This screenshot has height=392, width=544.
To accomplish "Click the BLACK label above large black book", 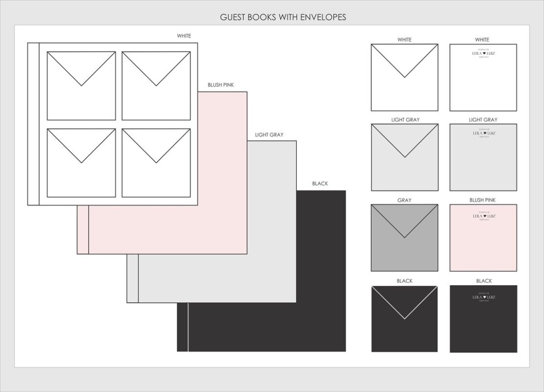I will (x=320, y=184).
